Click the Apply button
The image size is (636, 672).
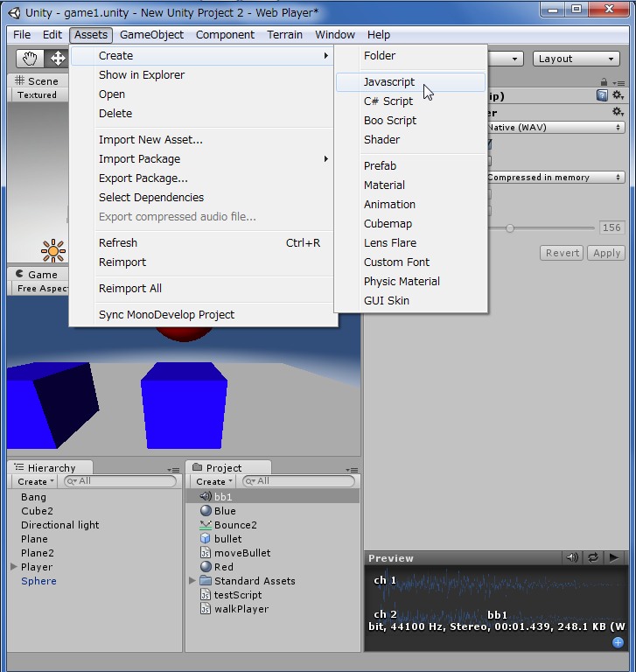(606, 253)
